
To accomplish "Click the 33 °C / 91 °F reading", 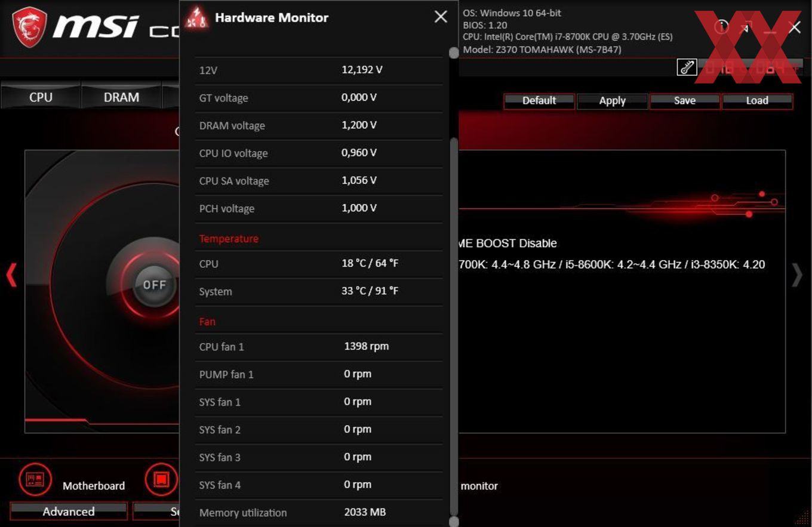I will (x=370, y=291).
